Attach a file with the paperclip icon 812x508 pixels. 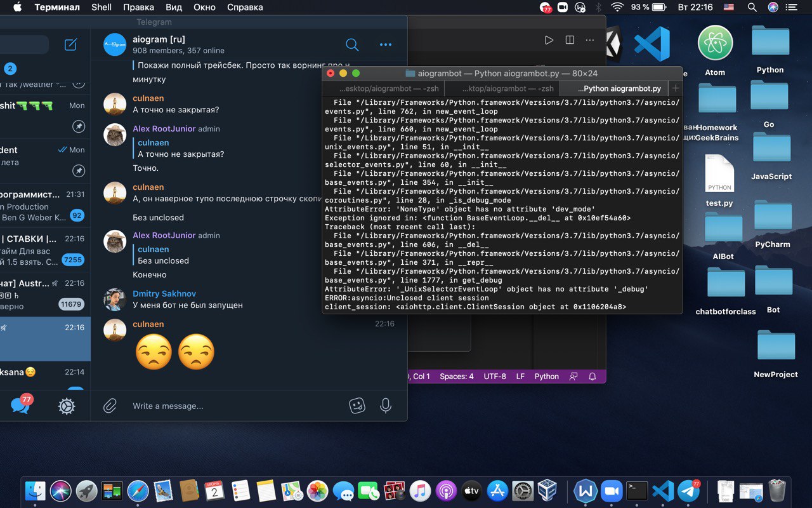pyautogui.click(x=110, y=406)
